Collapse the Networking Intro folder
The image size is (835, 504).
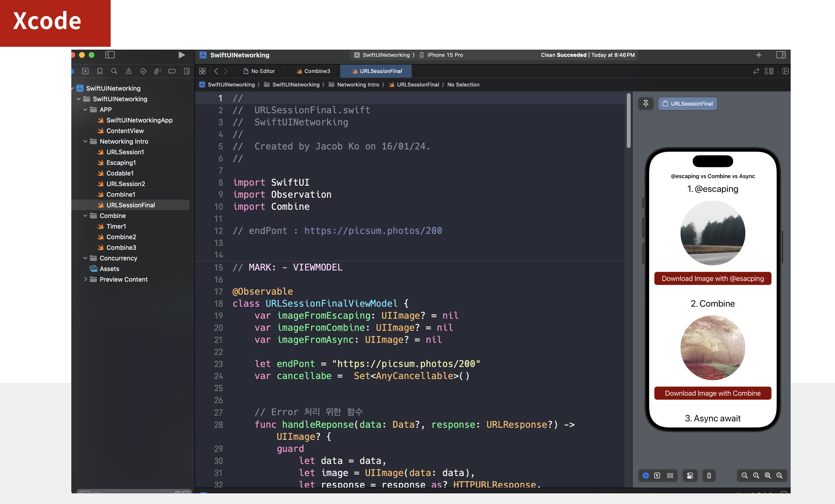(x=85, y=141)
